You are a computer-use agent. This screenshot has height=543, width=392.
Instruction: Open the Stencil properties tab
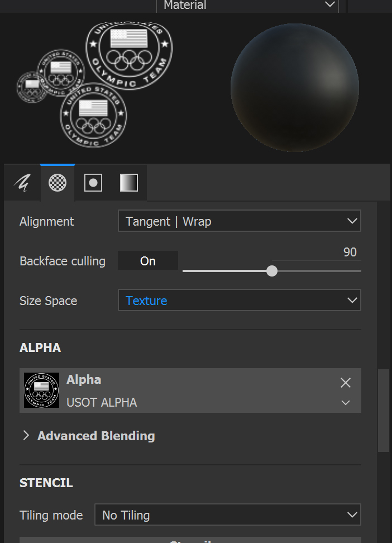(x=93, y=183)
